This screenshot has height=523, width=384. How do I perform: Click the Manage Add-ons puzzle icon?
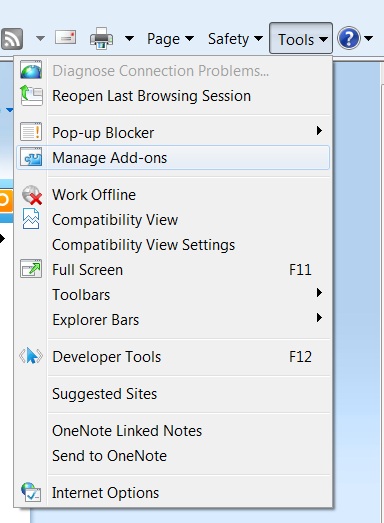click(31, 157)
